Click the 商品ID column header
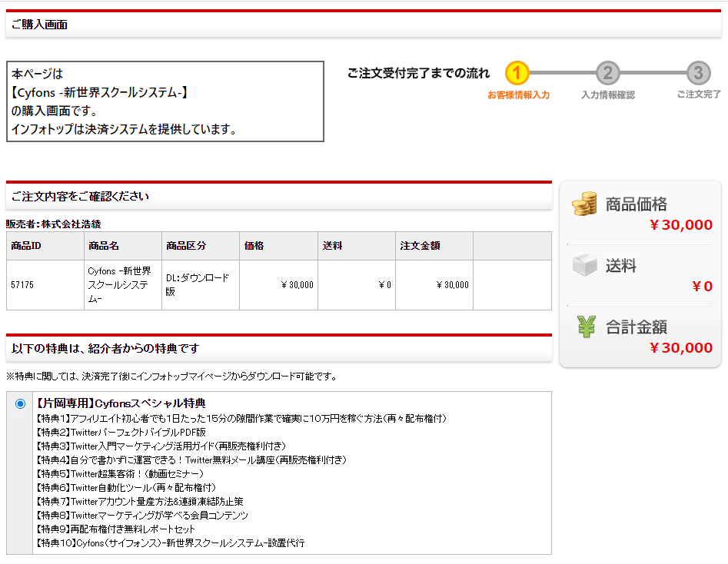Screen dimensions: 728x564 26,246
